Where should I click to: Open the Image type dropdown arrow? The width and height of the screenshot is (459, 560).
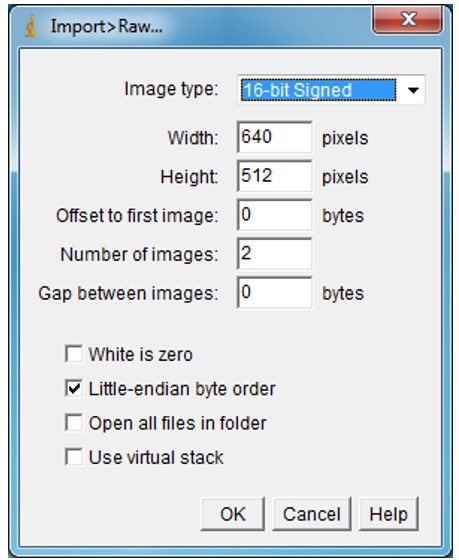pos(413,90)
